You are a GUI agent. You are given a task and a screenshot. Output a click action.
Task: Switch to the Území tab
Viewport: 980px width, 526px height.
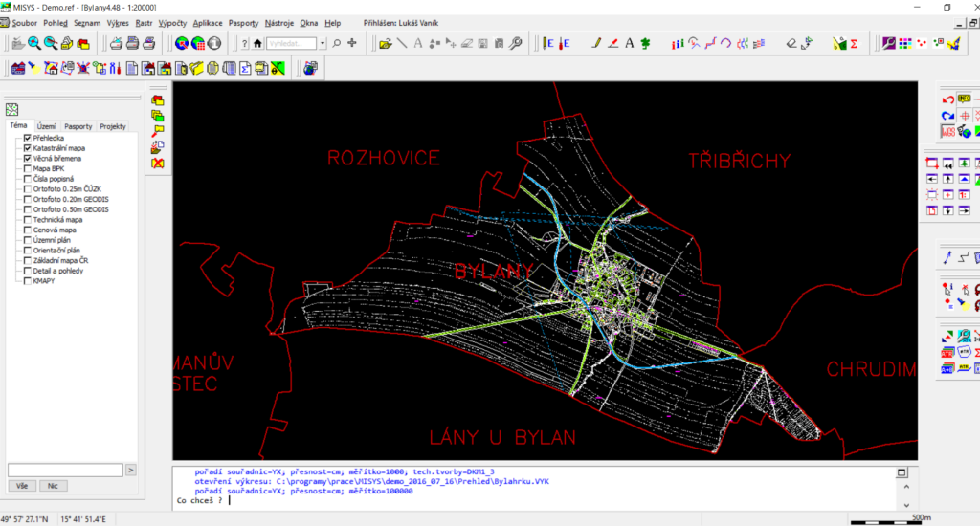pyautogui.click(x=46, y=126)
